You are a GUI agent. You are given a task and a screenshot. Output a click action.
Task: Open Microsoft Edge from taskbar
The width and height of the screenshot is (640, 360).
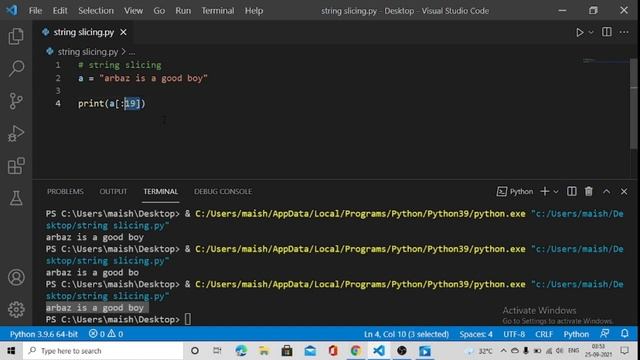click(241, 351)
